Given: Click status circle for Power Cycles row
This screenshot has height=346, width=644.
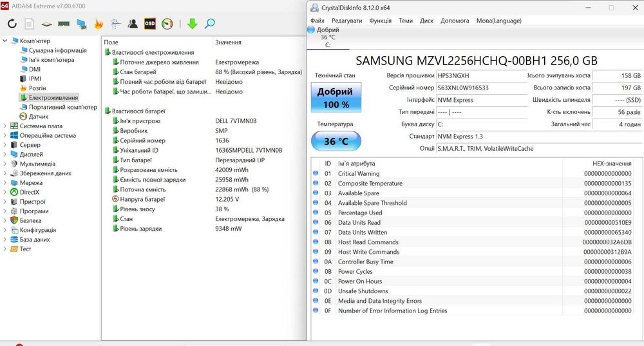Looking at the screenshot, I should tap(316, 271).
